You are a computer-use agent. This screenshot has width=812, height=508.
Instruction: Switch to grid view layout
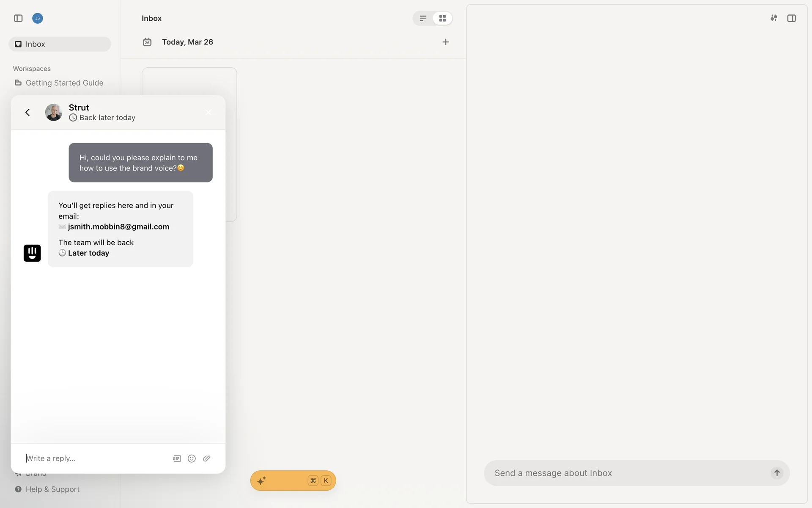(442, 18)
